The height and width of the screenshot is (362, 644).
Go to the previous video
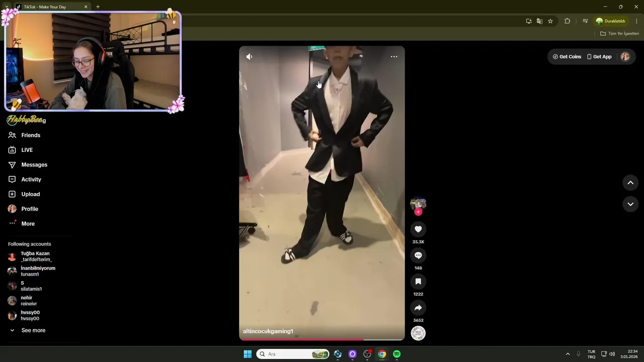click(x=630, y=183)
